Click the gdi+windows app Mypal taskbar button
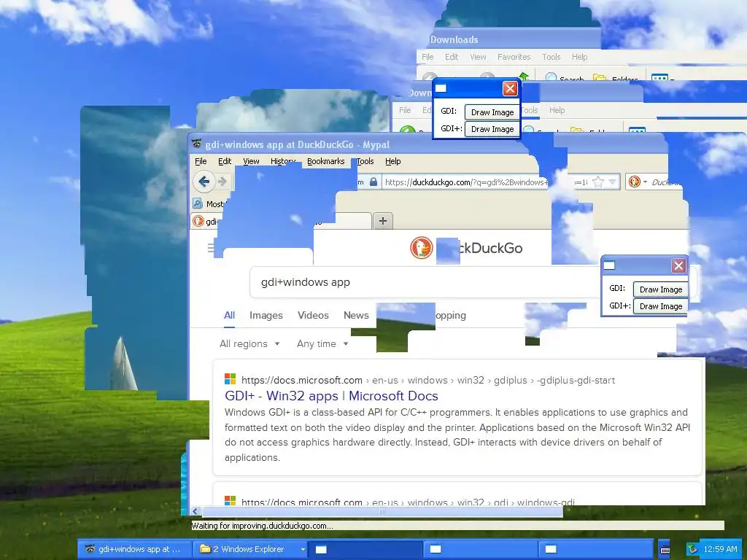Viewport: 747px width, 560px height. 135,549
